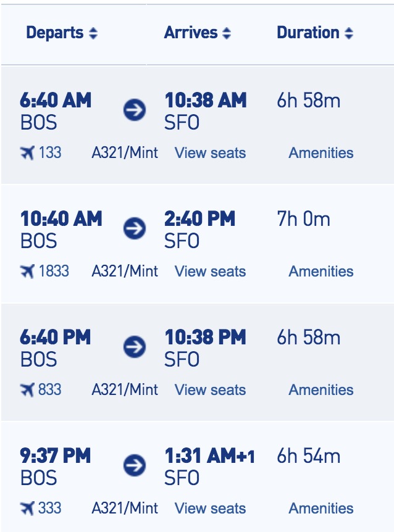The width and height of the screenshot is (394, 532).
Task: Show Amenities for the 6:40 PM flight
Action: [x=321, y=389]
